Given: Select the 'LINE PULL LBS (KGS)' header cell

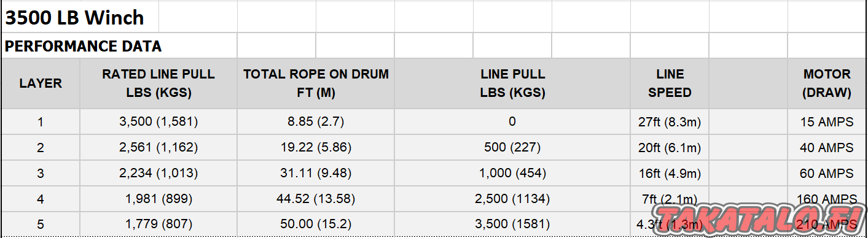Looking at the screenshot, I should 512,83.
